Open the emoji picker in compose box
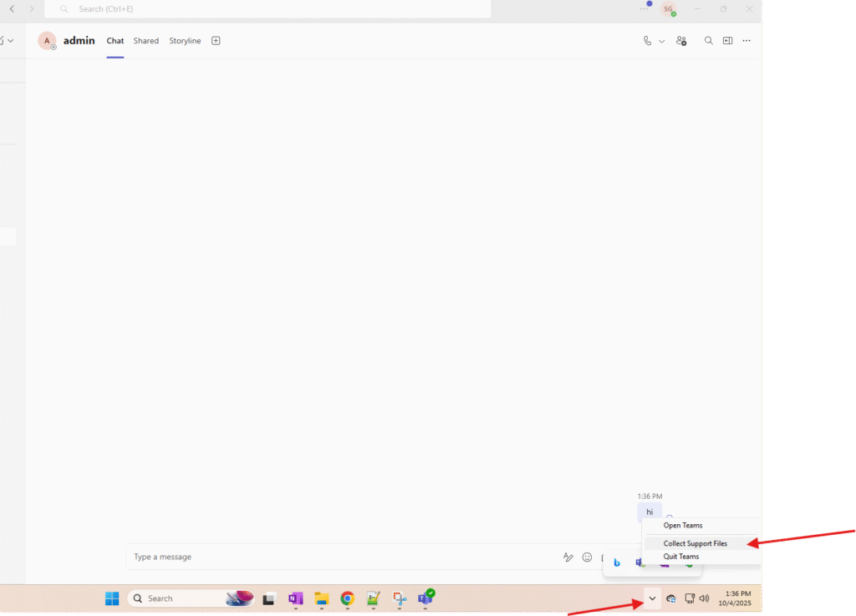This screenshot has width=856, height=616. click(x=587, y=557)
